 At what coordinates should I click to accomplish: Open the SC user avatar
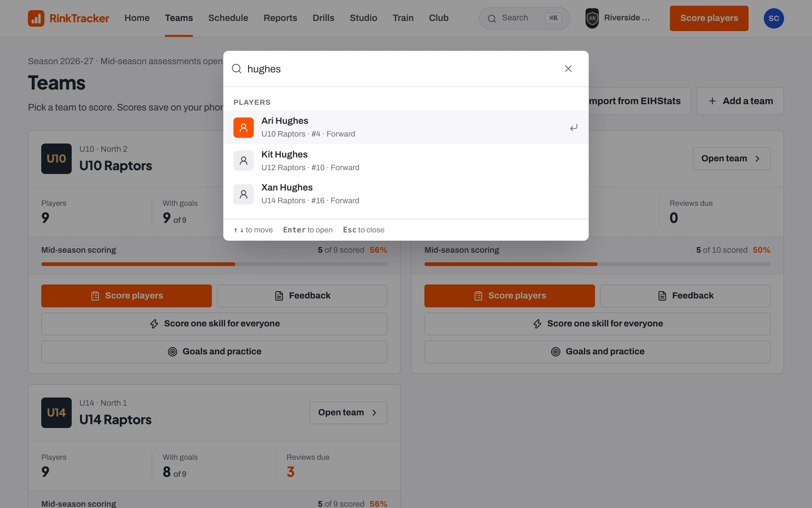(774, 18)
